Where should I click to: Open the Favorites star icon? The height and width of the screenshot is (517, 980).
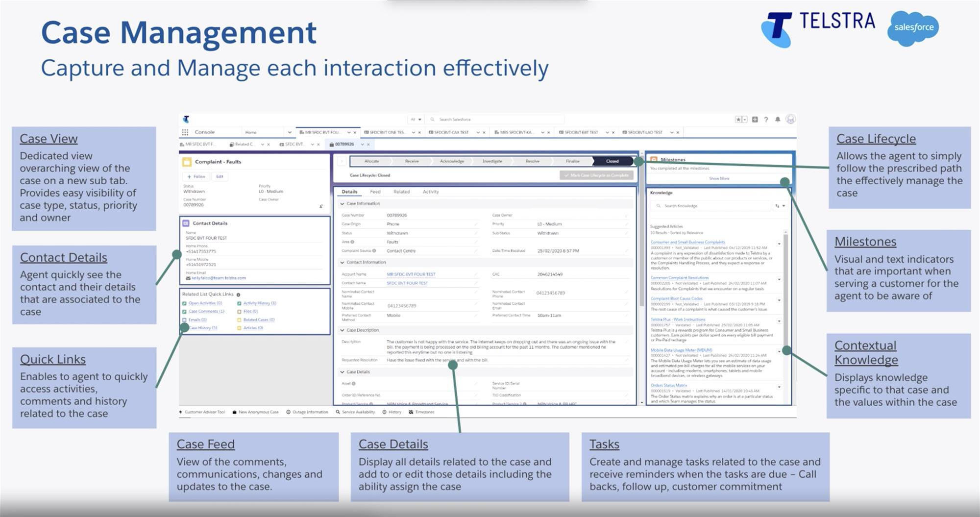[738, 120]
